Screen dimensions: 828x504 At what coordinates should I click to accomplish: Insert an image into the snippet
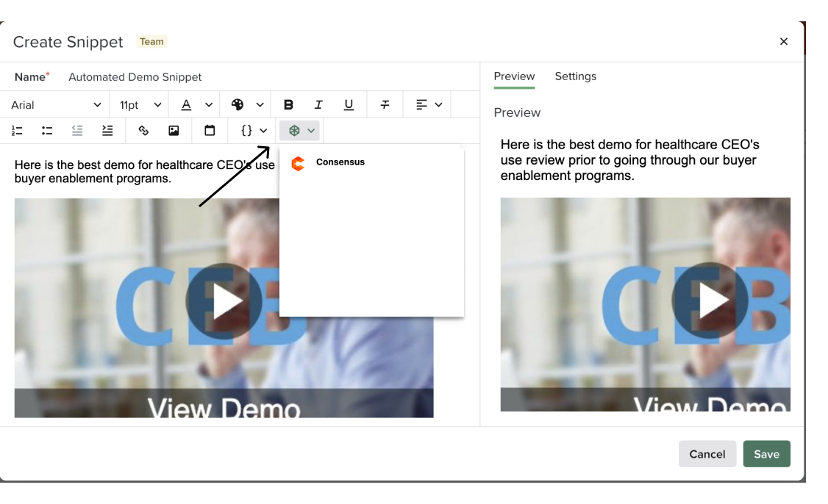point(174,131)
